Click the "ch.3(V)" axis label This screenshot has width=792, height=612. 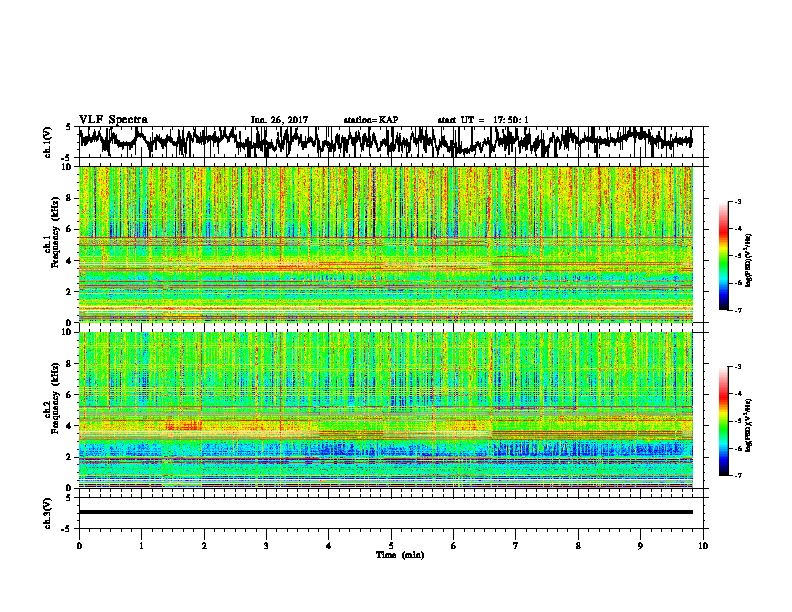point(48,514)
